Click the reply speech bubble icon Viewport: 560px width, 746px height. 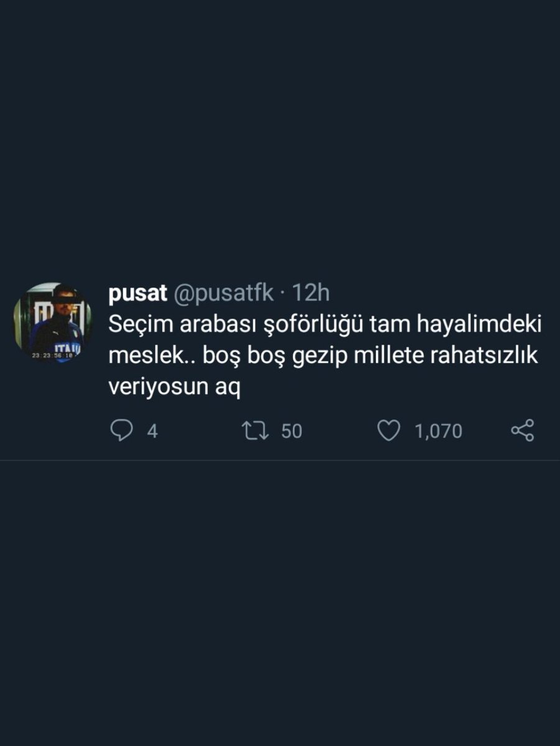pyautogui.click(x=121, y=430)
